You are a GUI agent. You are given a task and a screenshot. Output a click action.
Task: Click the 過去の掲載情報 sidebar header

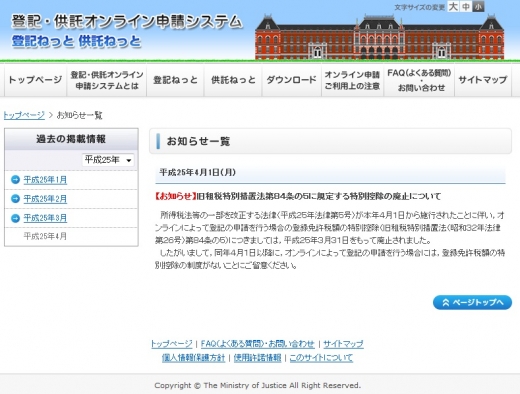click(71, 139)
